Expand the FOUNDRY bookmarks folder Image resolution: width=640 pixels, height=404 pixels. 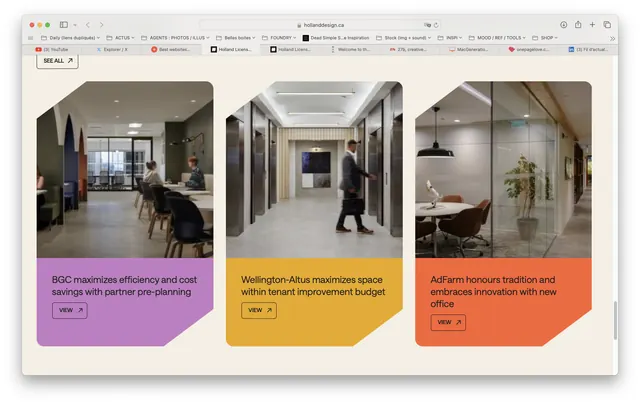[279, 38]
